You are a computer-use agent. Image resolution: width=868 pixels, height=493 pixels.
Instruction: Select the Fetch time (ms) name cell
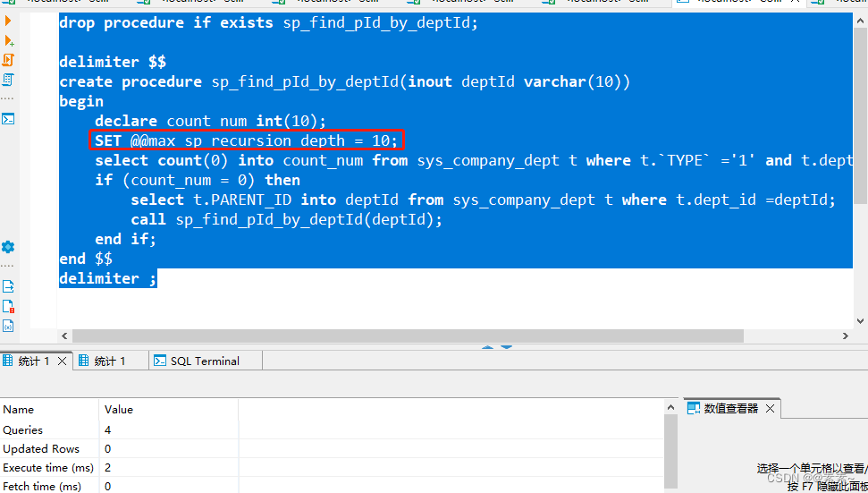tap(49, 486)
